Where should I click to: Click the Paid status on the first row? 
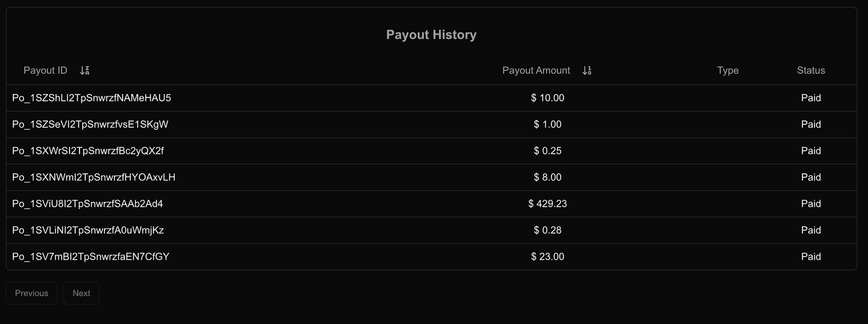point(811,97)
